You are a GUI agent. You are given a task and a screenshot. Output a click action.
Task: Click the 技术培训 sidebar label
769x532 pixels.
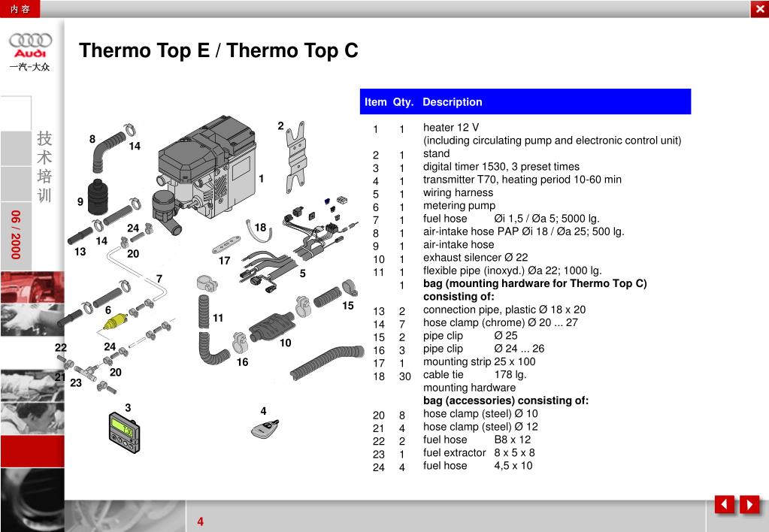coord(44,167)
